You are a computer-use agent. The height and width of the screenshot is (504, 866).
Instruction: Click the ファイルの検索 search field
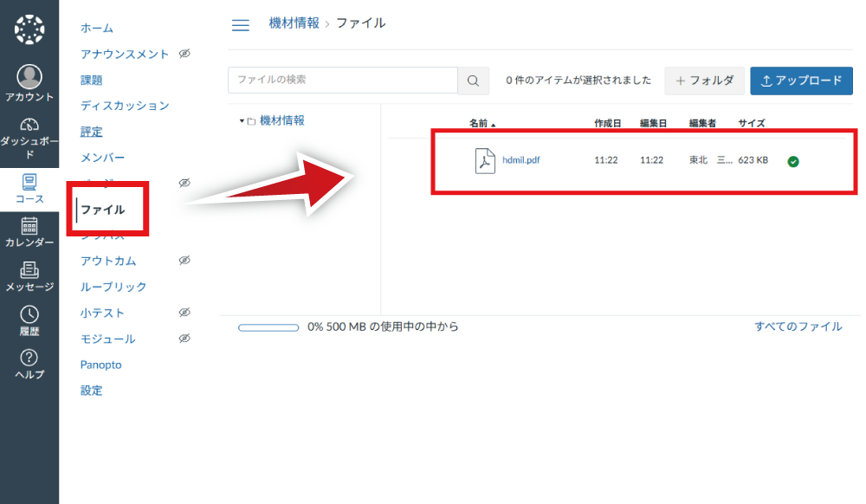pyautogui.click(x=342, y=80)
